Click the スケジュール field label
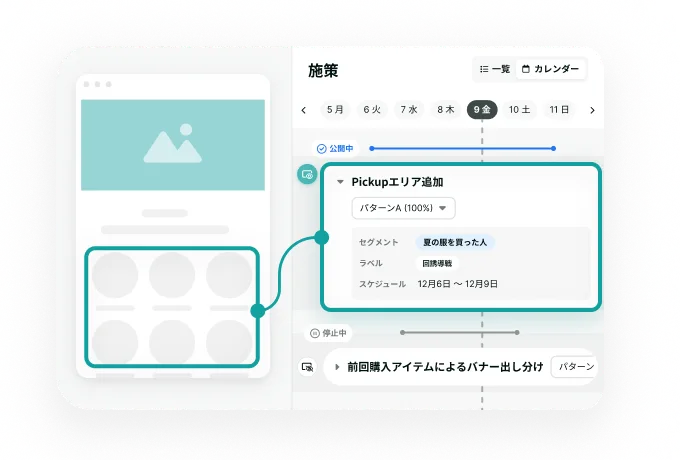This screenshot has width=680, height=460. pyautogui.click(x=382, y=284)
